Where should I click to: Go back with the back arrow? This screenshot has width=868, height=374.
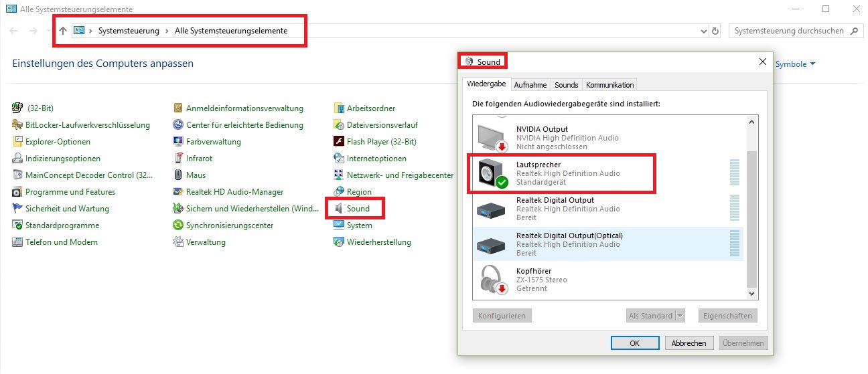point(14,31)
